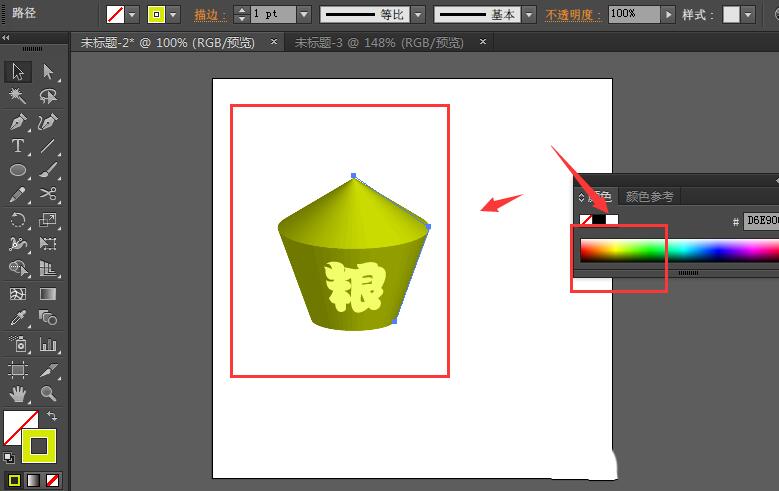Select the white swatch in Color panel
The width and height of the screenshot is (779, 491).
click(x=612, y=219)
